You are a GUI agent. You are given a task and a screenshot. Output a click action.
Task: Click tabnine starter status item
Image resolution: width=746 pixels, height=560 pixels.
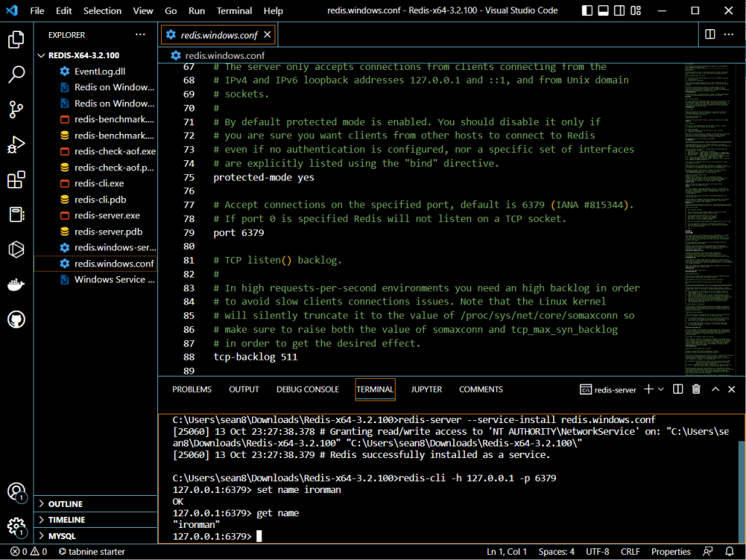coord(92,551)
